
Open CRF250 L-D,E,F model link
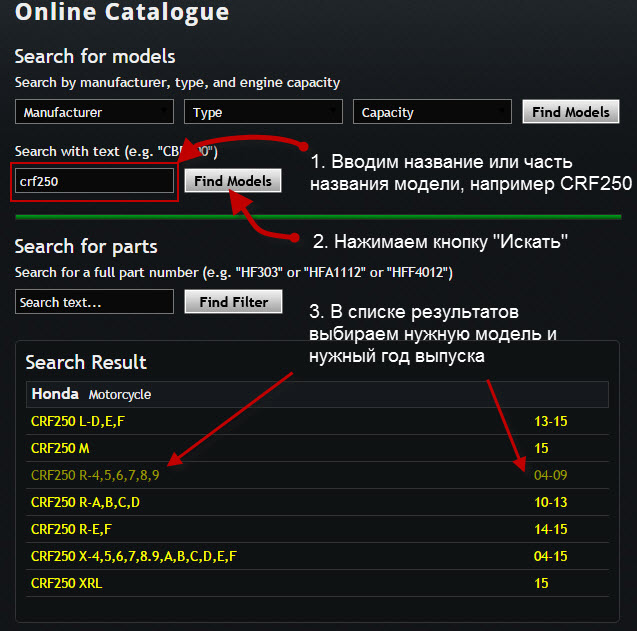click(x=78, y=421)
